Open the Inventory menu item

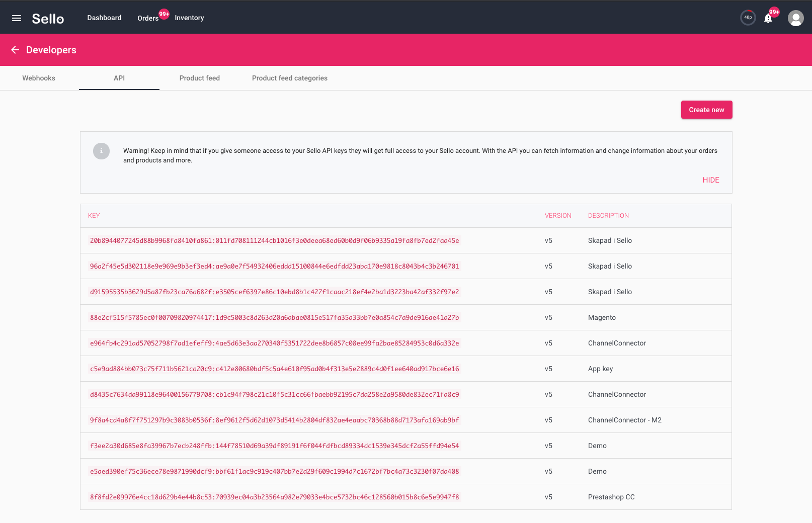click(189, 18)
